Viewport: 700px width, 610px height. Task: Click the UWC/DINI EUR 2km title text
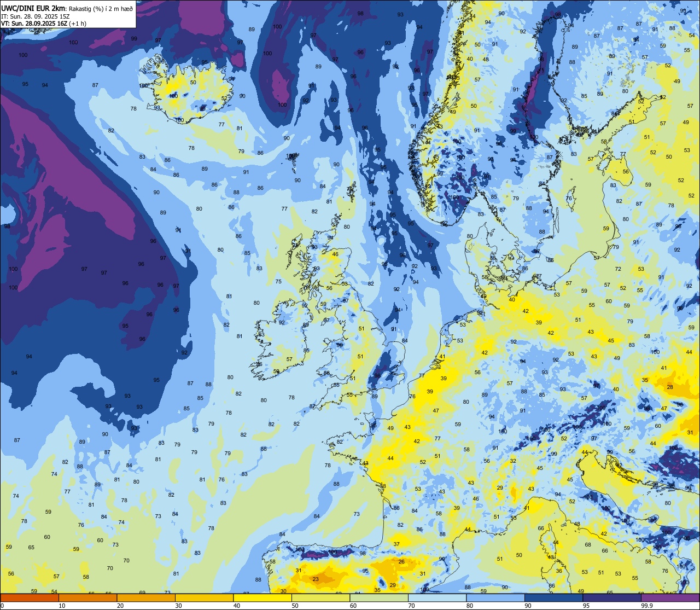(33, 8)
